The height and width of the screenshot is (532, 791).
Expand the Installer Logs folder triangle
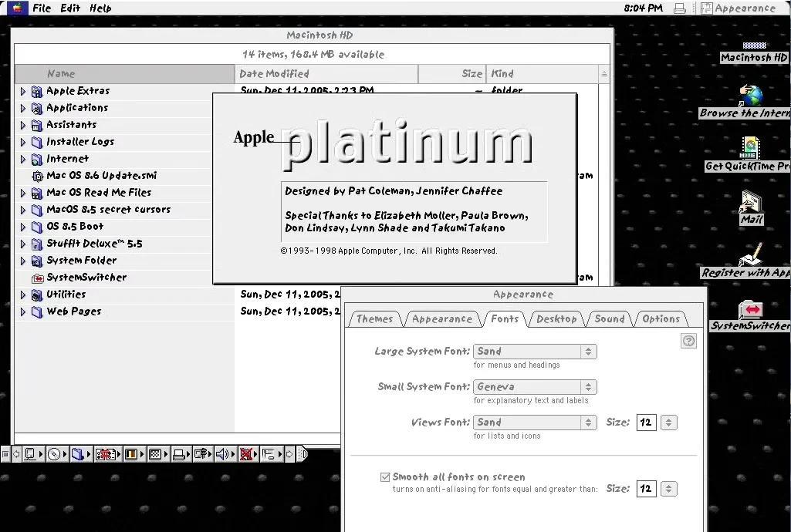coord(22,143)
